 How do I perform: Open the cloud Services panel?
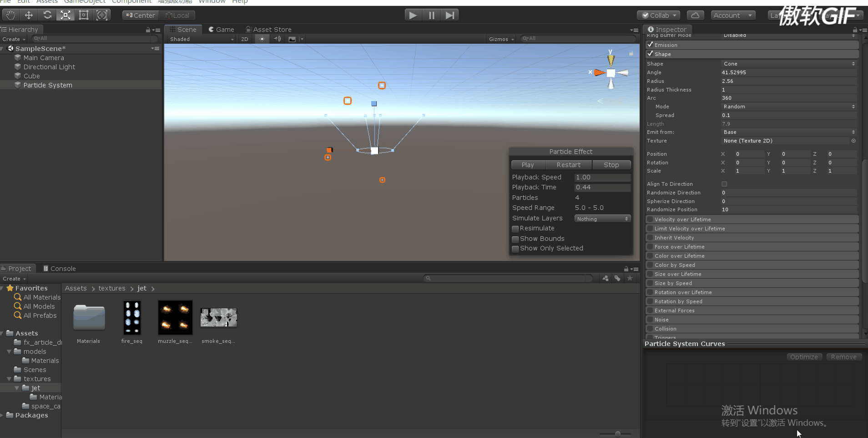point(695,15)
